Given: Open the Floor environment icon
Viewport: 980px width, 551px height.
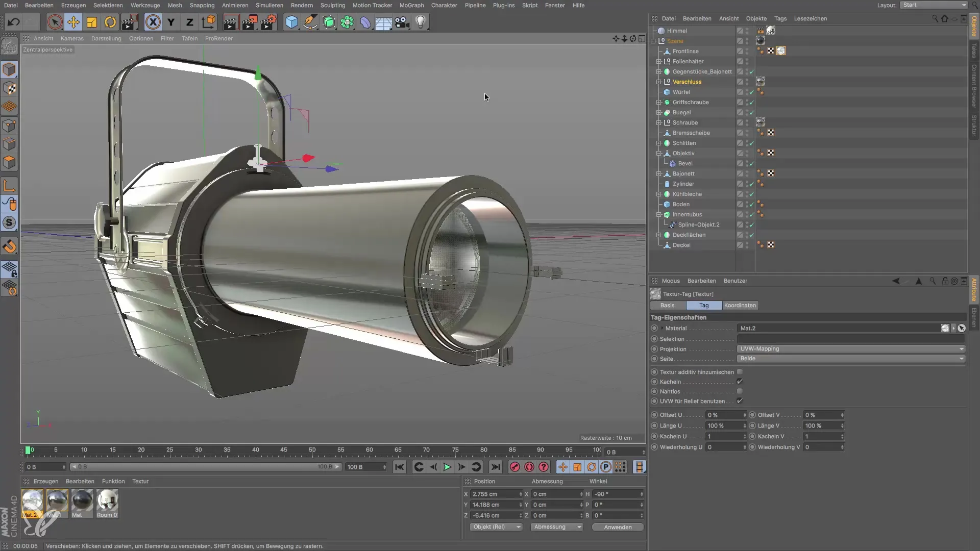Looking at the screenshot, I should (384, 22).
